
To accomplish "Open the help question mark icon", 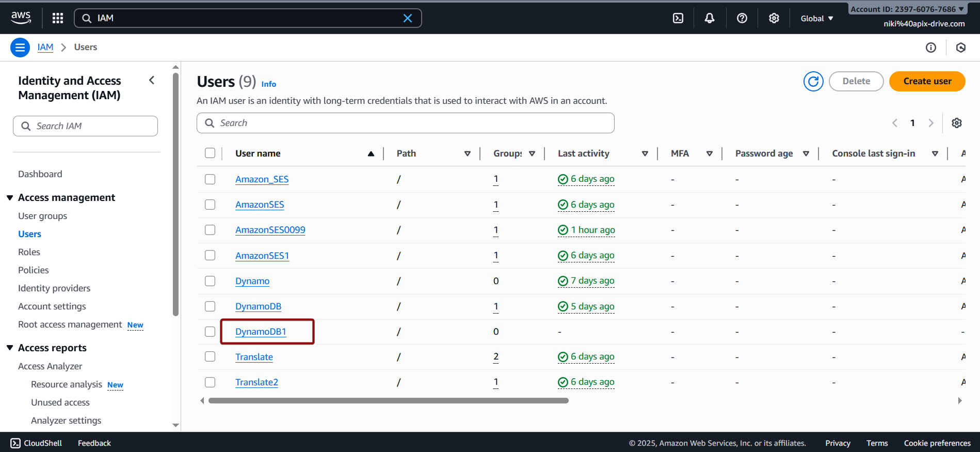I will point(742,18).
